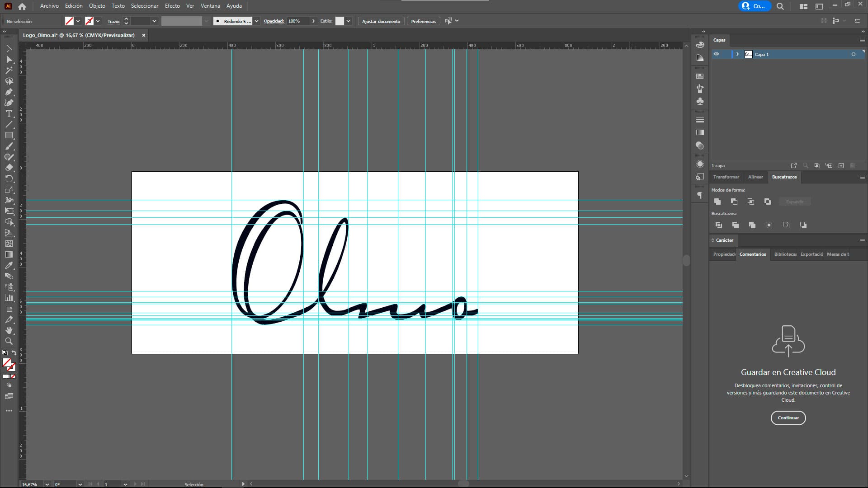Select the Type tool
Image resolution: width=868 pixels, height=488 pixels.
pos(9,113)
